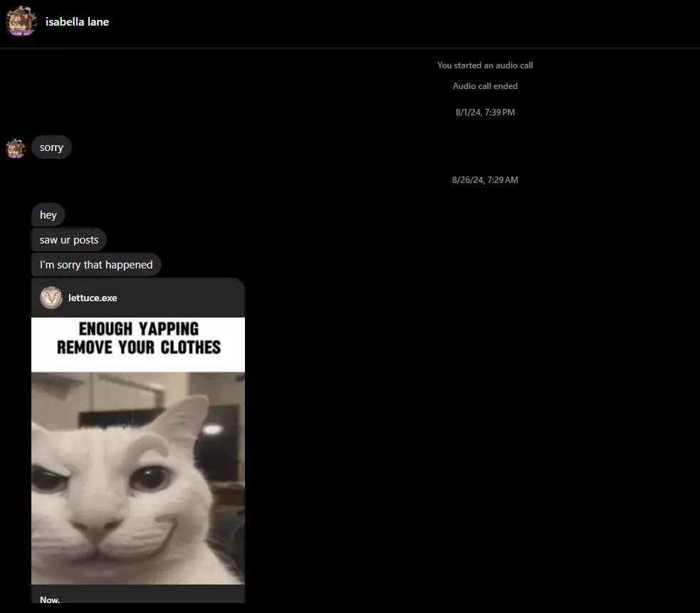The height and width of the screenshot is (613, 700).
Task: Click the 'Audio call ended' notice
Action: point(485,86)
